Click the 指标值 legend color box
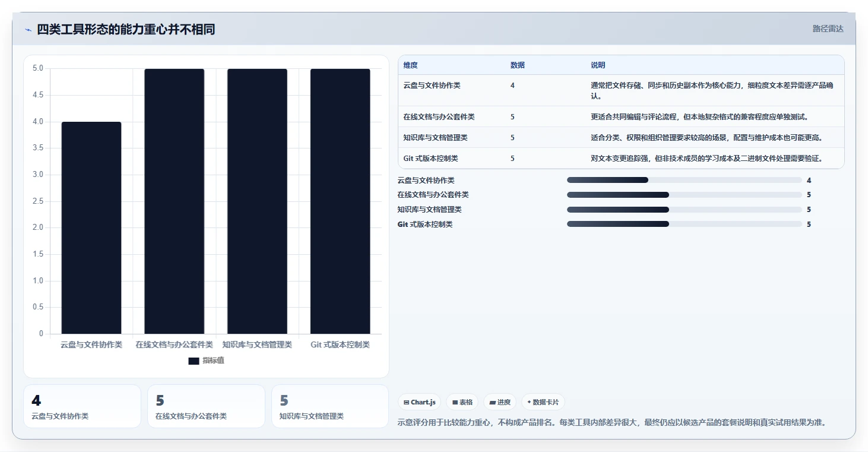The width and height of the screenshot is (868, 452). (194, 361)
